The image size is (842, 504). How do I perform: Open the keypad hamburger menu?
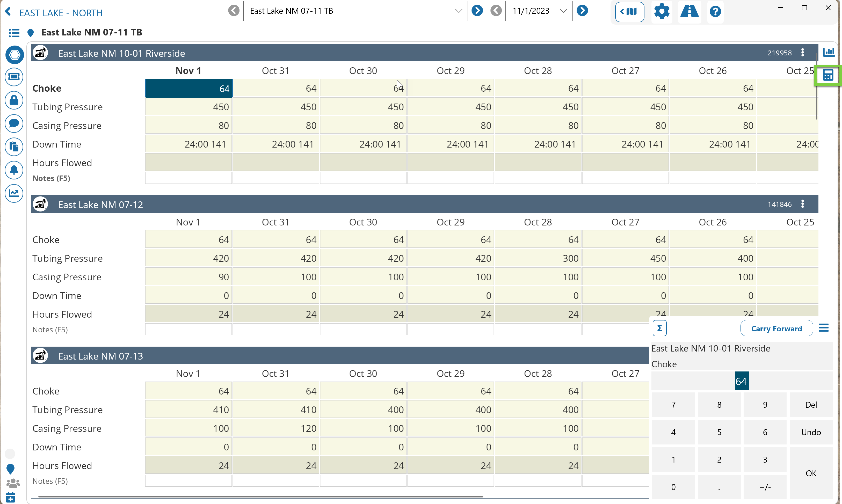pos(824,328)
